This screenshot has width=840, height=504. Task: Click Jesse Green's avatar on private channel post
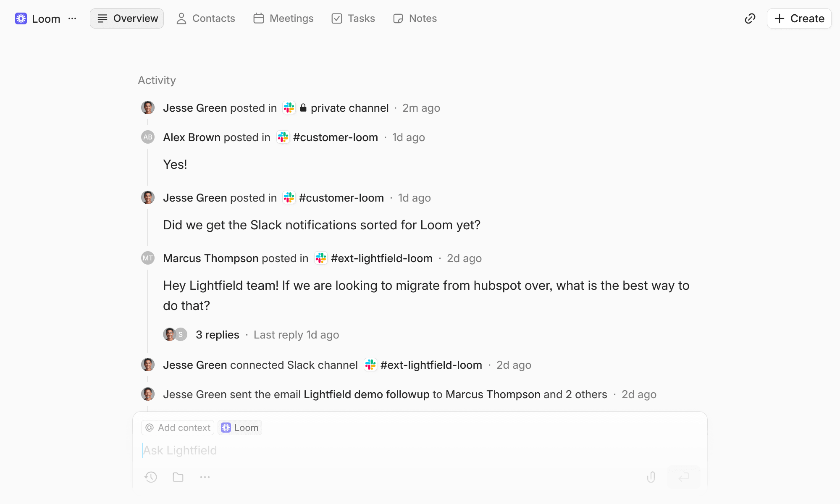[148, 108]
